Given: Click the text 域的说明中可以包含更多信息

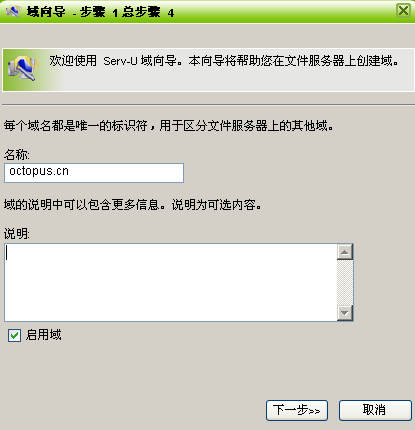Looking at the screenshot, I should 82,205.
